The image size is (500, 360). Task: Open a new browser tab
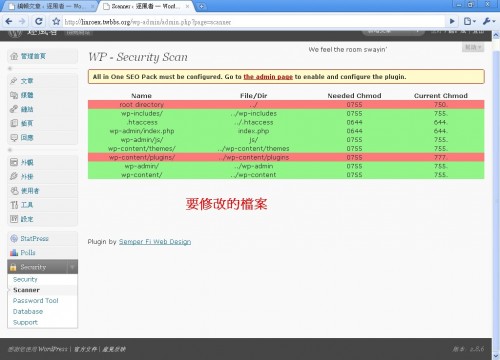point(202,6)
